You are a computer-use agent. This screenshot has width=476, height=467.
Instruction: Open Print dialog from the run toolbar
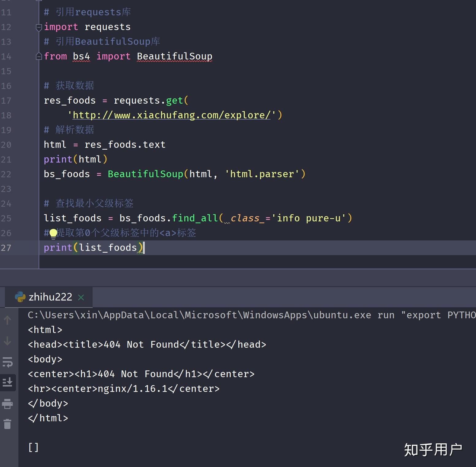click(7, 404)
